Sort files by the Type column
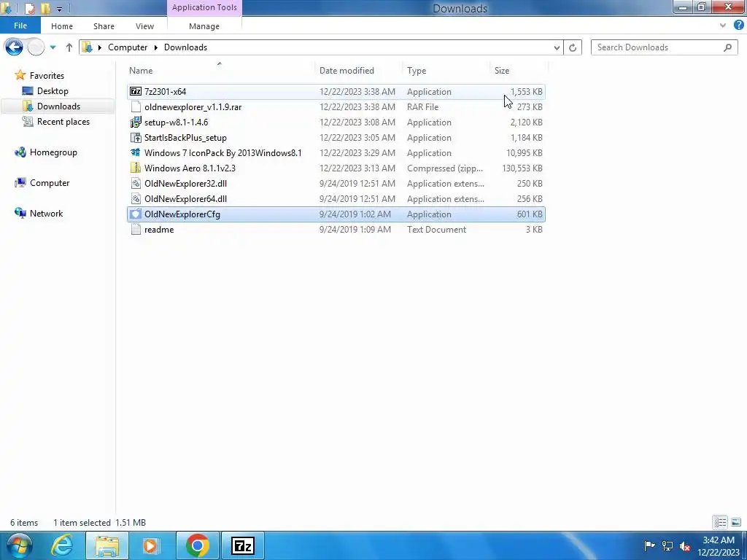This screenshot has height=560, width=747. [x=417, y=71]
